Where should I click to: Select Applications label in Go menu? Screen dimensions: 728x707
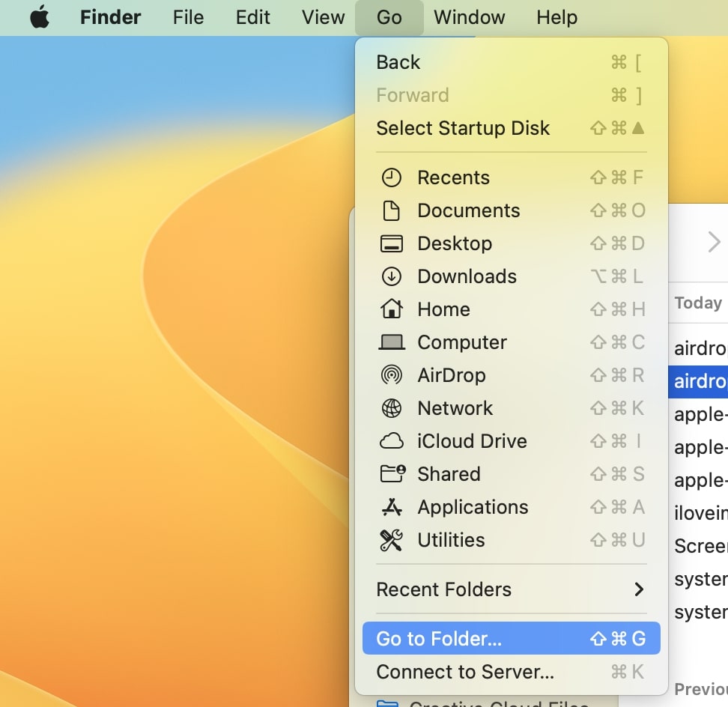473,507
